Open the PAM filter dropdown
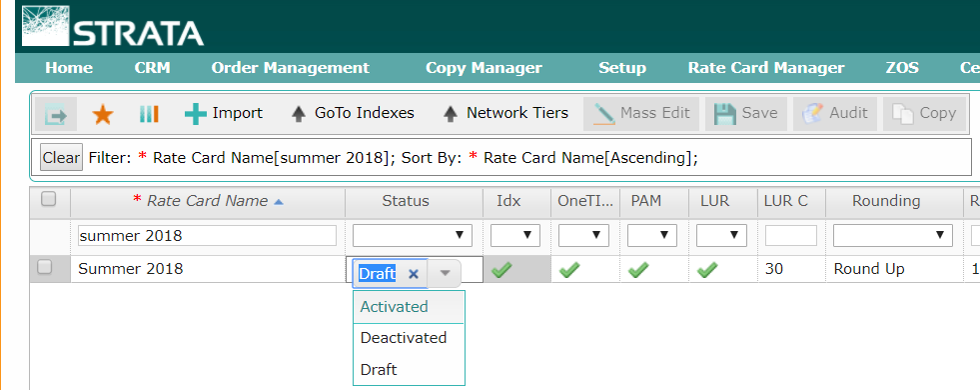Image resolution: width=980 pixels, height=390 pixels. click(652, 236)
